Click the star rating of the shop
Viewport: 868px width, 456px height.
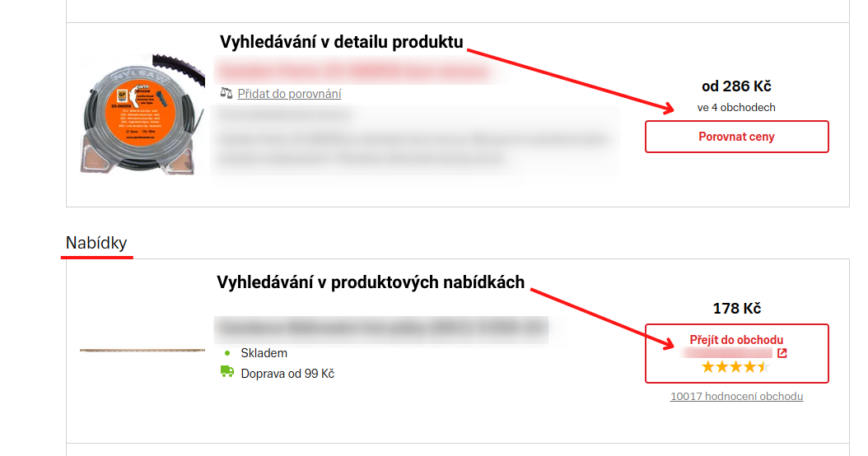pyautogui.click(x=735, y=367)
